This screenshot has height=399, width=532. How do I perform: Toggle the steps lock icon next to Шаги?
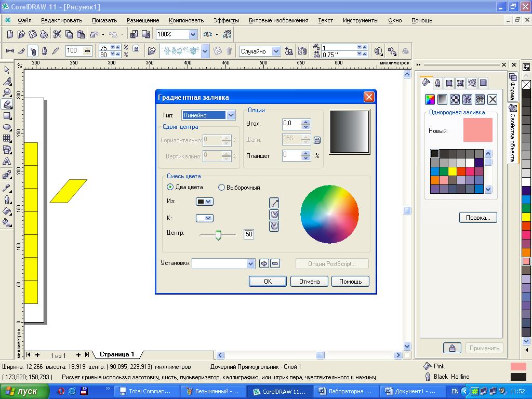coord(317,140)
